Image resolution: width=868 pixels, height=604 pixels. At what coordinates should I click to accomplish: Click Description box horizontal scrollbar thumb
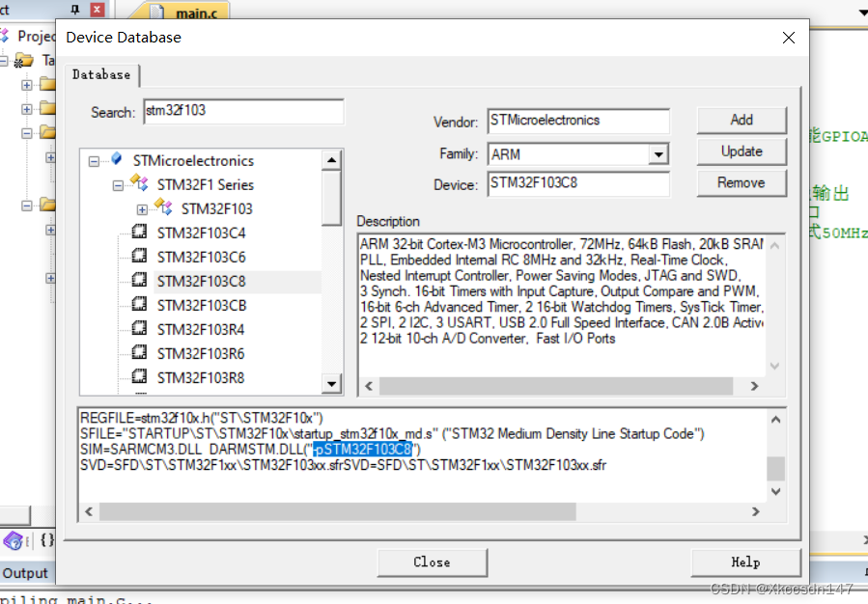click(556, 386)
